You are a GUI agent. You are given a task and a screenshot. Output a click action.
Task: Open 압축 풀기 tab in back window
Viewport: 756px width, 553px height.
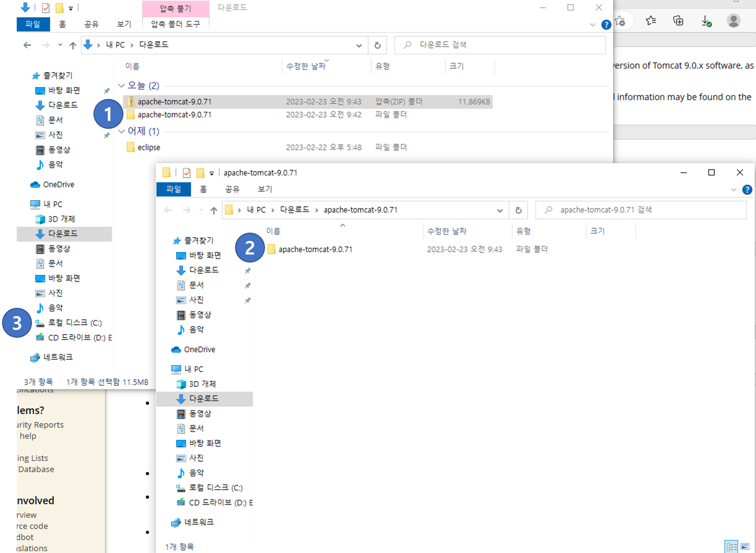175,8
